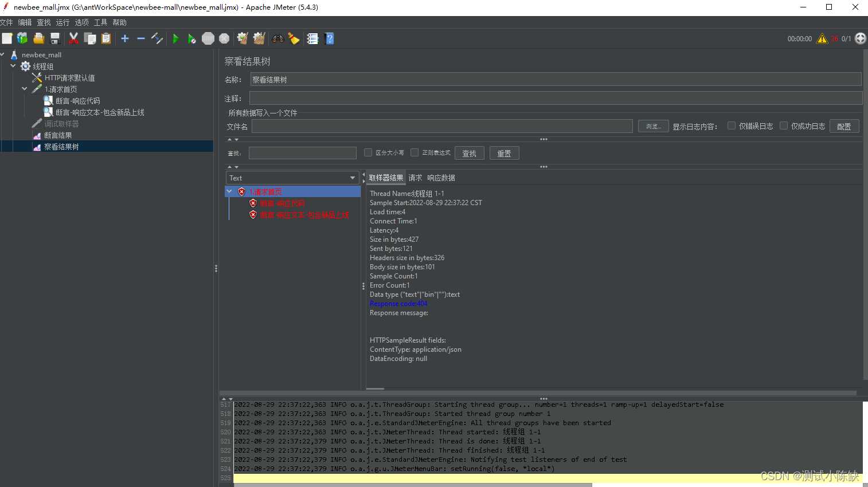Click the 查找 search button
Viewport: 868px width, 487px height.
[x=470, y=153]
